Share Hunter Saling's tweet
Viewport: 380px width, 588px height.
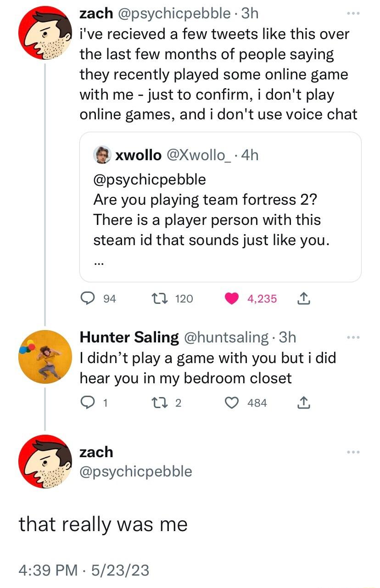click(x=302, y=403)
